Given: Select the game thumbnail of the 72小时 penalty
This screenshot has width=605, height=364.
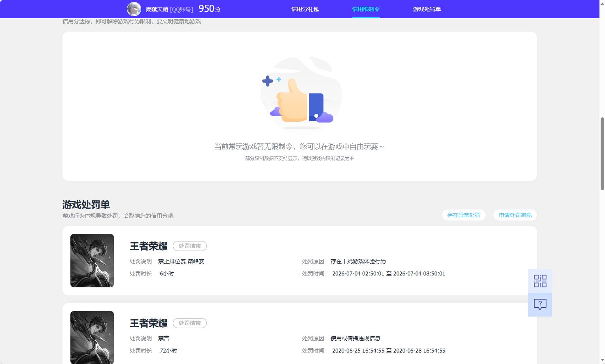Looking at the screenshot, I should pos(92,338).
